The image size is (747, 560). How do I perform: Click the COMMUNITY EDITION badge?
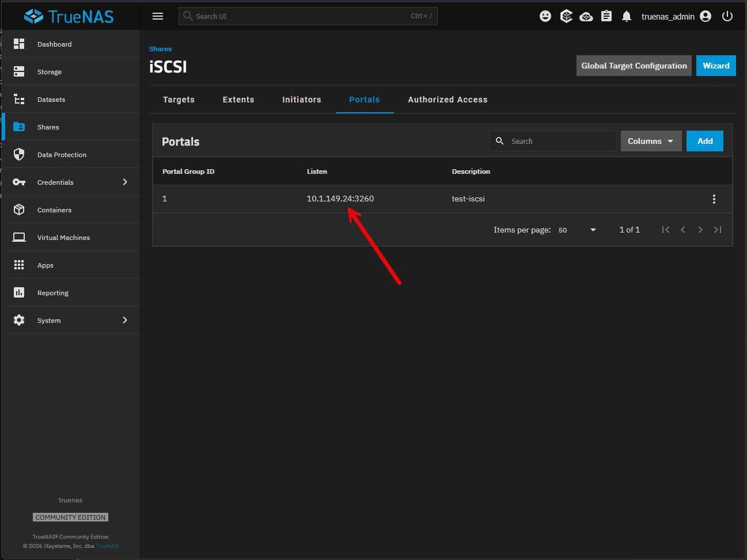click(x=70, y=517)
